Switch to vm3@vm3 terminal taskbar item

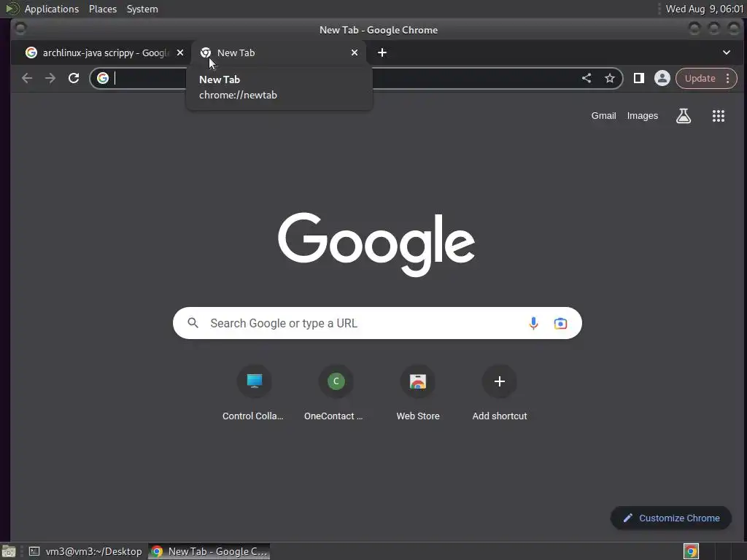pyautogui.click(x=86, y=551)
